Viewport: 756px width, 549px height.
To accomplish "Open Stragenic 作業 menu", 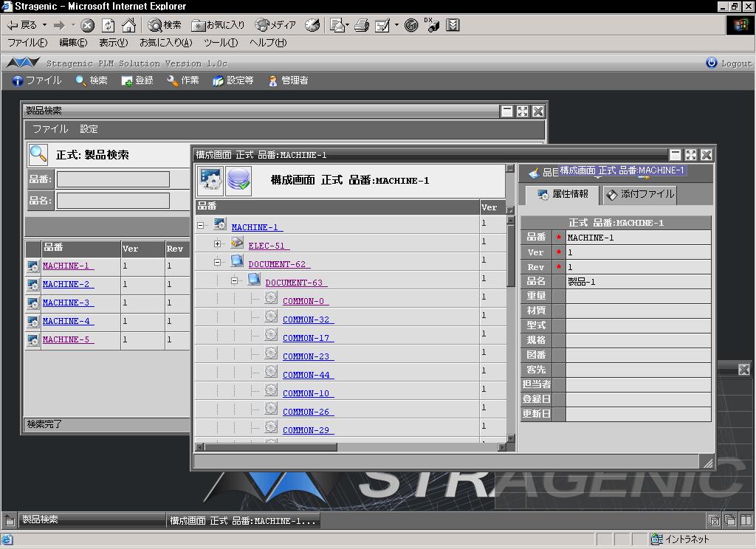I will 183,80.
